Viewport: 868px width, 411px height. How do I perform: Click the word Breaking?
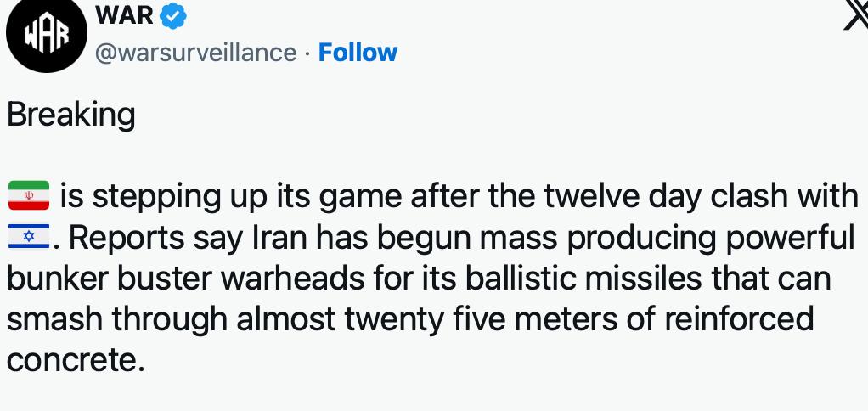(71, 115)
